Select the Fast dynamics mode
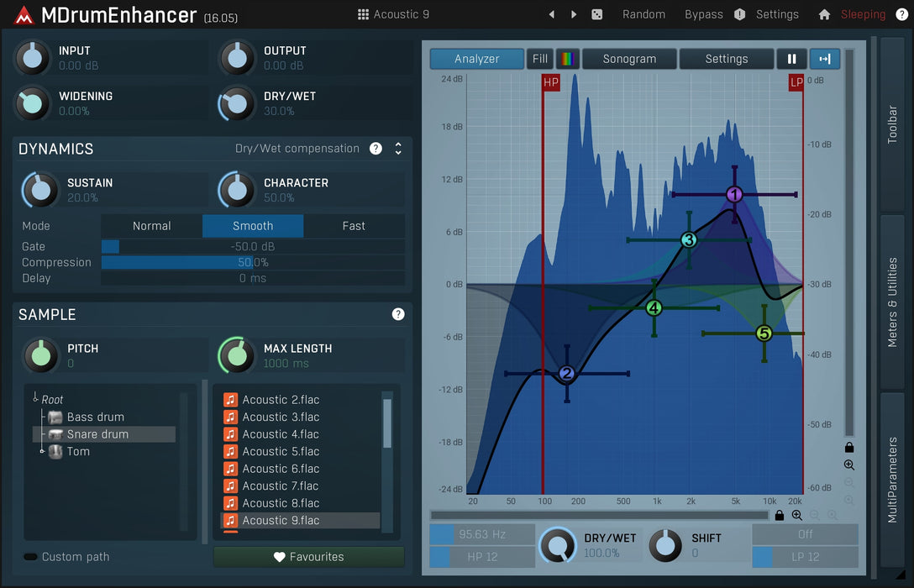The image size is (914, 588). (x=354, y=226)
